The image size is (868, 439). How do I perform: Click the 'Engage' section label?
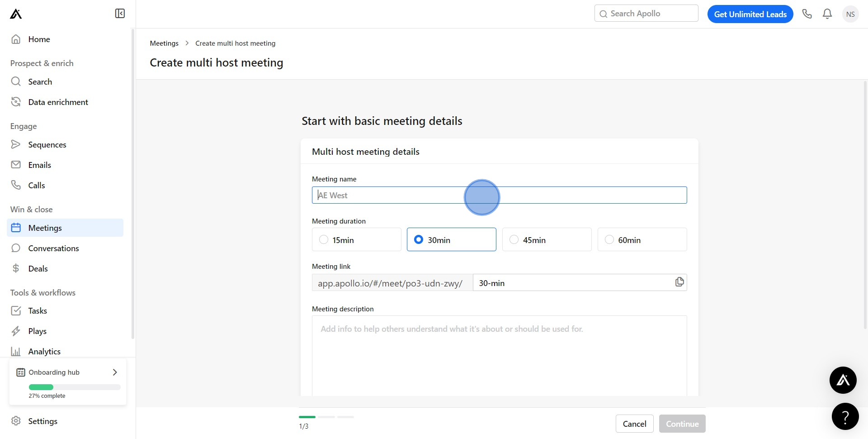pos(24,126)
